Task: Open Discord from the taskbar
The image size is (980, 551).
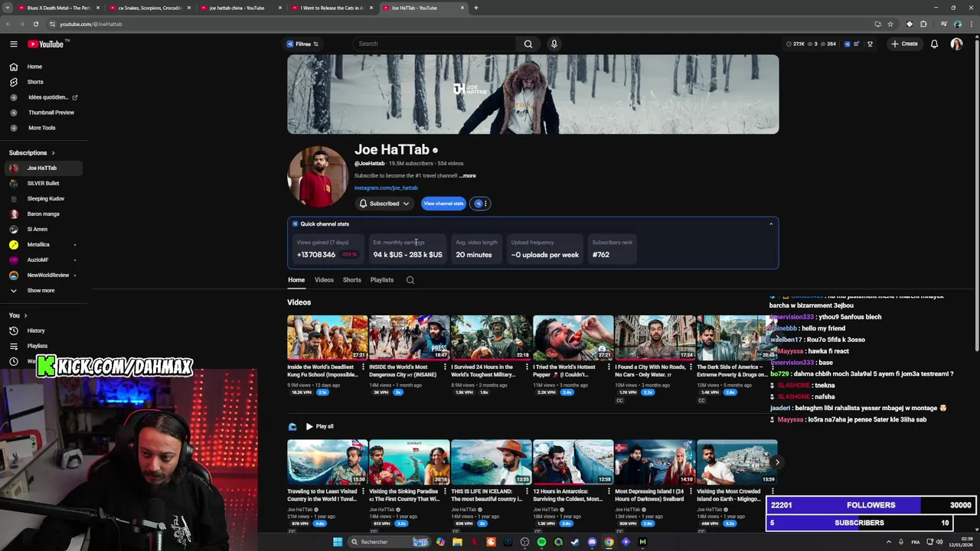Action: pyautogui.click(x=592, y=542)
